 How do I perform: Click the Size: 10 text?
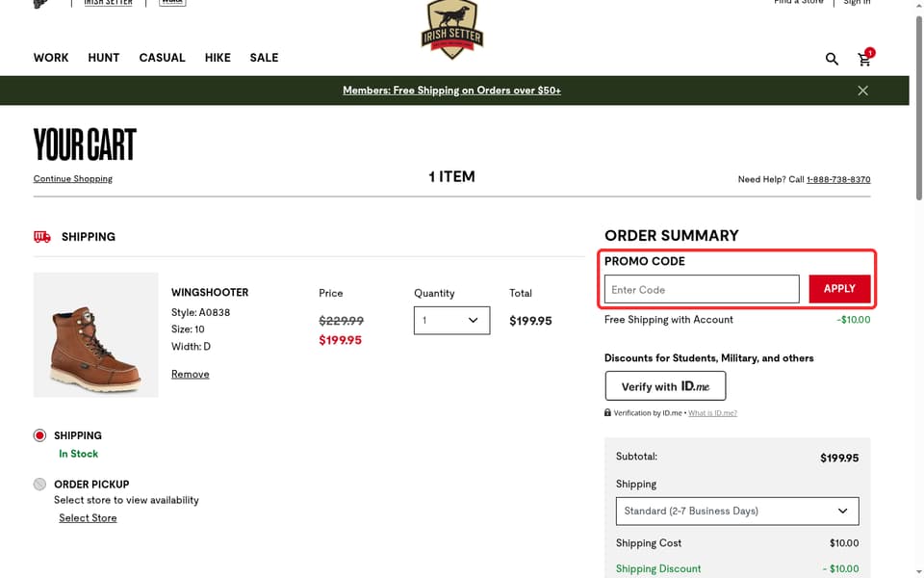[188, 329]
